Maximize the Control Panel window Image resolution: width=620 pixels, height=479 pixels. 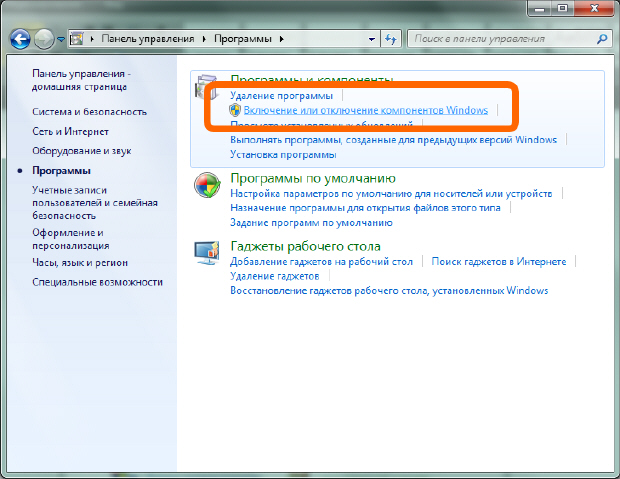(562, 8)
